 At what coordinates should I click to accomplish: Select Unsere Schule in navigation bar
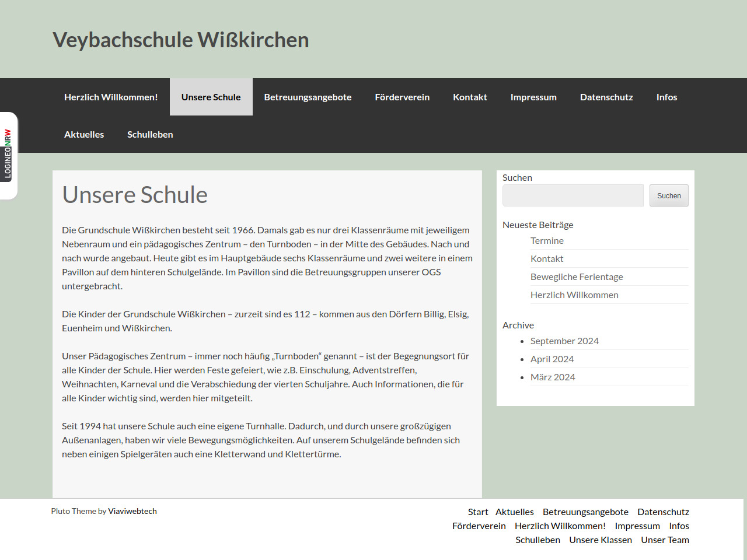pyautogui.click(x=211, y=97)
